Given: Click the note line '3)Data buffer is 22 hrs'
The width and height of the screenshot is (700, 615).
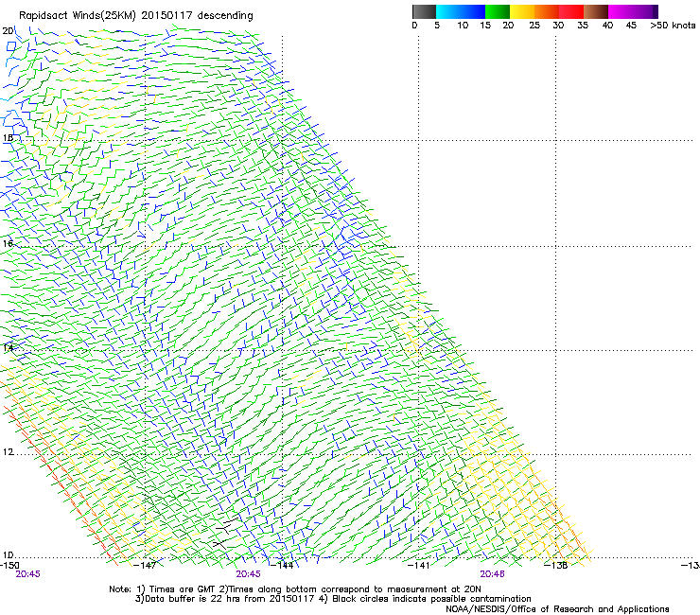Looking at the screenshot, I should click(333, 599).
